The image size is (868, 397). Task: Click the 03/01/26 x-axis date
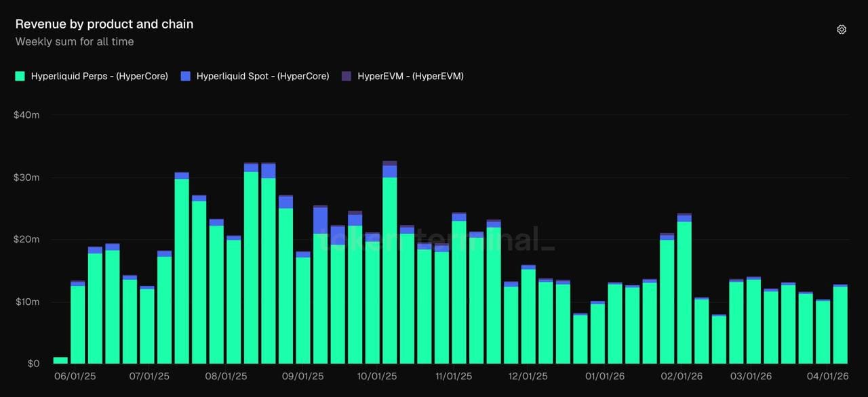(x=750, y=376)
